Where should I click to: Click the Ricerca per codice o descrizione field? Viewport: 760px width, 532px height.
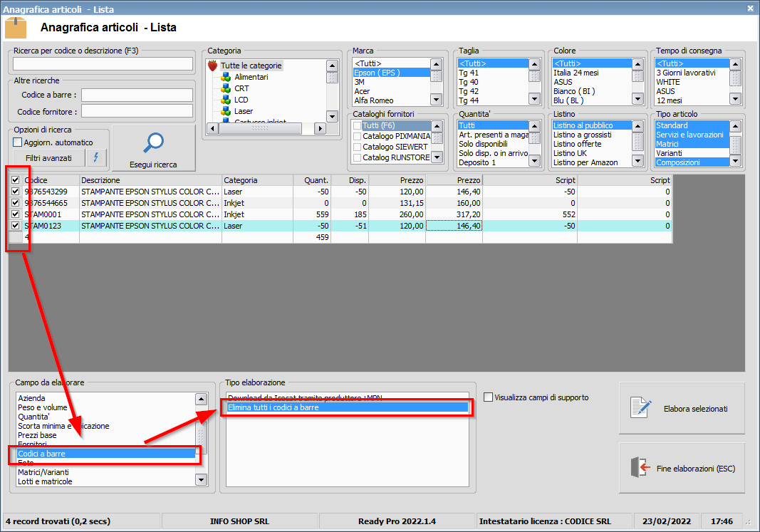point(103,64)
